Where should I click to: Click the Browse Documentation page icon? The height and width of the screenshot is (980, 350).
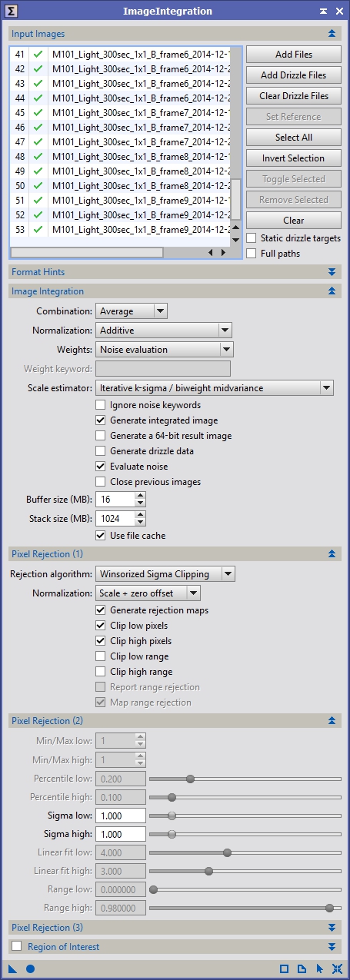click(302, 968)
